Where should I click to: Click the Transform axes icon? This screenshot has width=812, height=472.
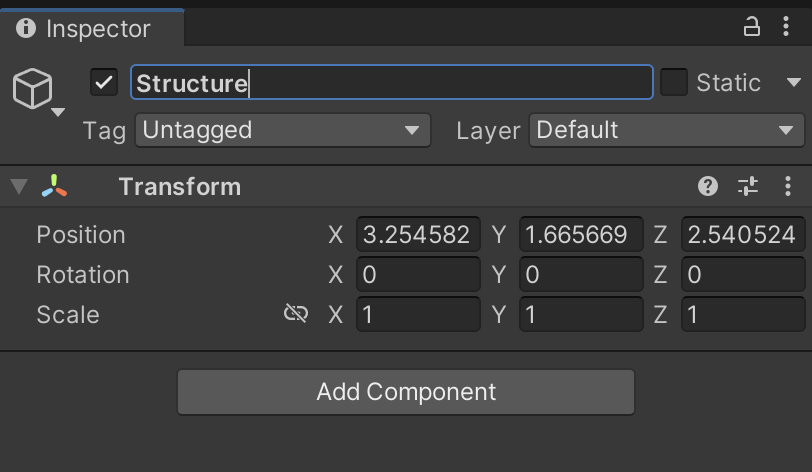pyautogui.click(x=55, y=186)
